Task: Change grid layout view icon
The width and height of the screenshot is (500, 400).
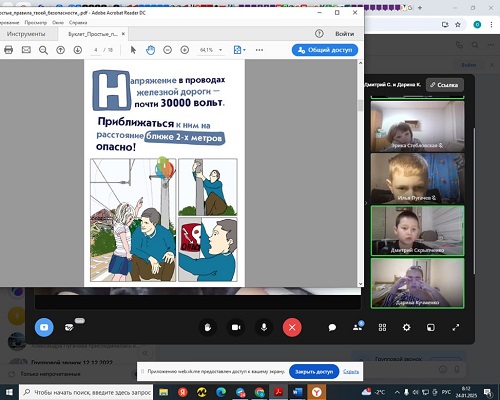Action: [x=382, y=328]
